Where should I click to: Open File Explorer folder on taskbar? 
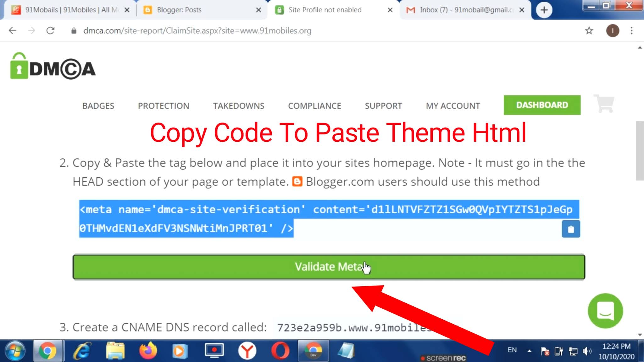[115, 351]
